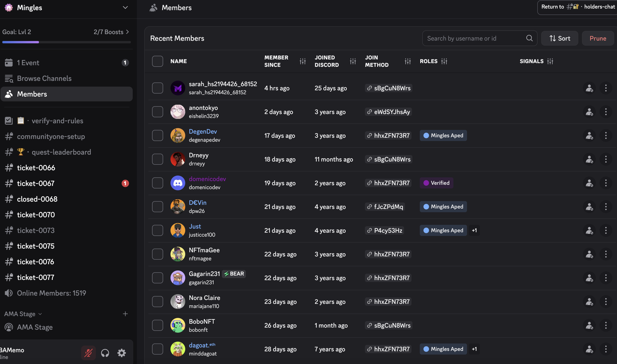The height and width of the screenshot is (364, 617).
Task: Toggle deafen with the headphones icon
Action: pos(105,353)
